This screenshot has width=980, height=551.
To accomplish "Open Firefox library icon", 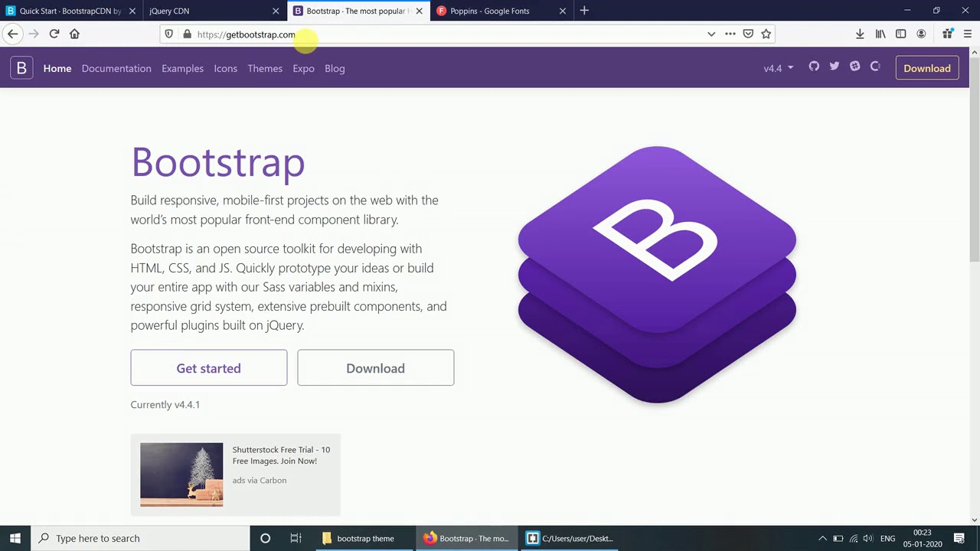I will pos(880,34).
